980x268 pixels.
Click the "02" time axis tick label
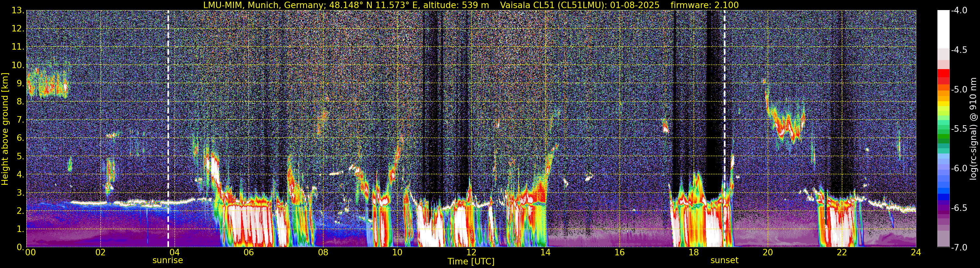[x=100, y=252]
